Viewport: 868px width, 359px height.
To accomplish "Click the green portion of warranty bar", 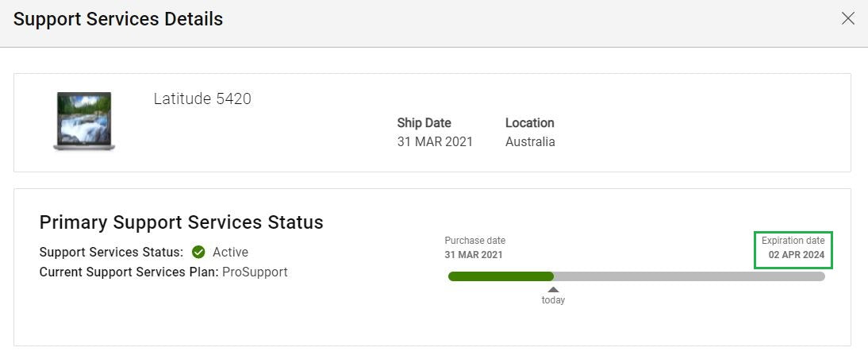I will 501,276.
